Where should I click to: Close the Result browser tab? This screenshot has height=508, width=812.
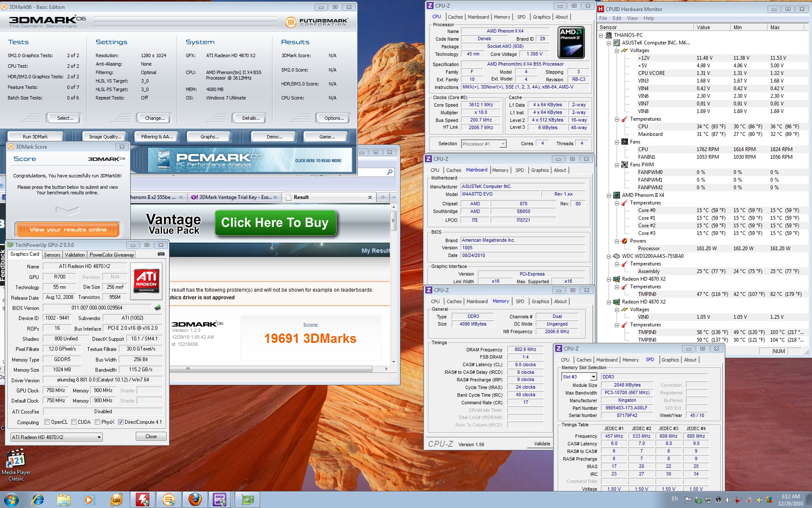tap(370, 197)
